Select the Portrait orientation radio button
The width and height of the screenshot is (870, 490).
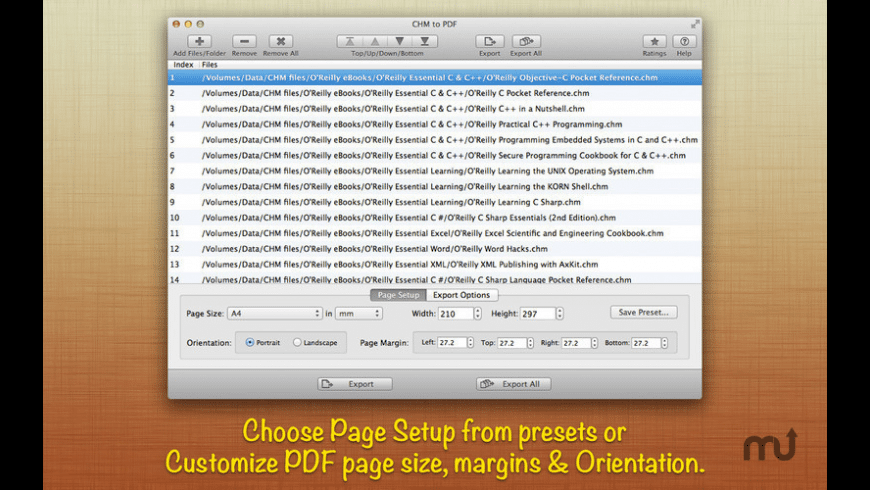250,342
